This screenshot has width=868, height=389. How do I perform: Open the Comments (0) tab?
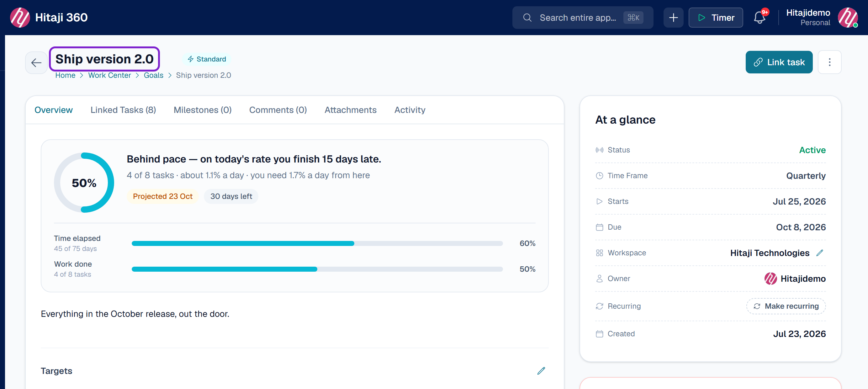(278, 110)
